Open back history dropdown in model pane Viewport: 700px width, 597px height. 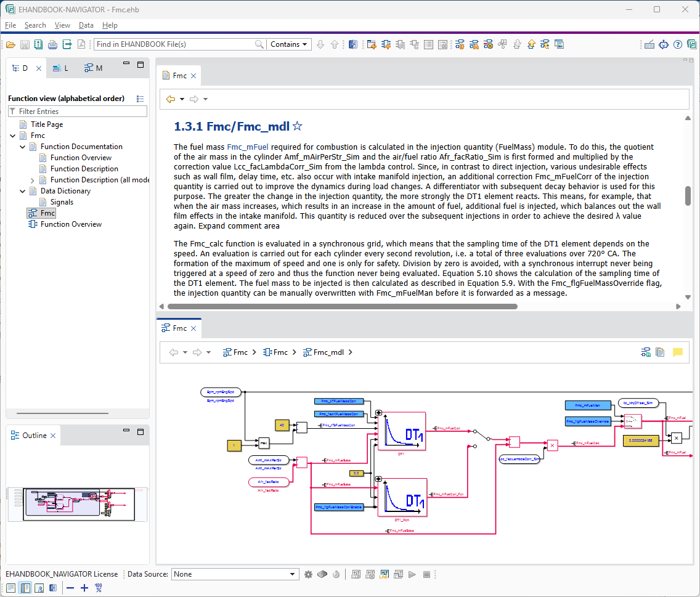coord(185,352)
